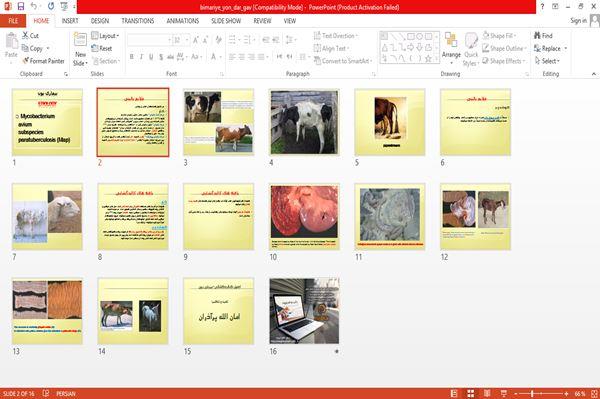This screenshot has width=600, height=399.
Task: Toggle Bold formatting
Action: coord(132,57)
